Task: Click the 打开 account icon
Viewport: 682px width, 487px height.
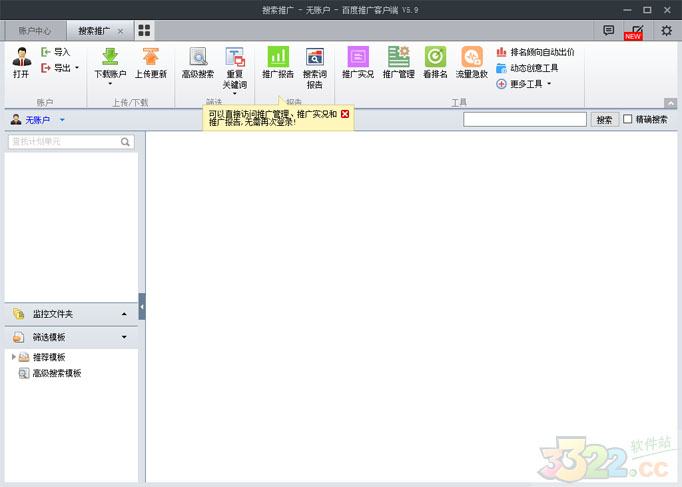Action: 21,57
